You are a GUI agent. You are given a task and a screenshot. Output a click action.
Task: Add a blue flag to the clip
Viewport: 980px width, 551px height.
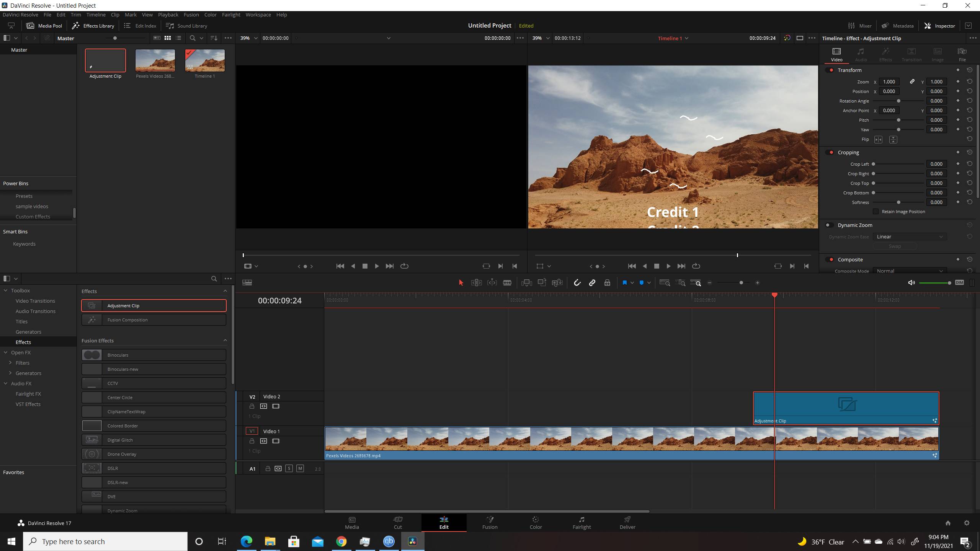[624, 283]
